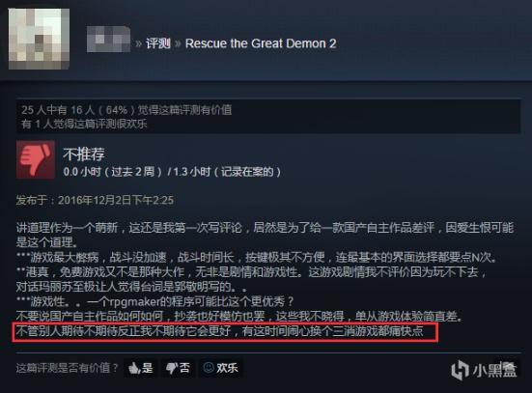Click the 不推荐 rating heading
The height and width of the screenshot is (393, 532).
84,154
